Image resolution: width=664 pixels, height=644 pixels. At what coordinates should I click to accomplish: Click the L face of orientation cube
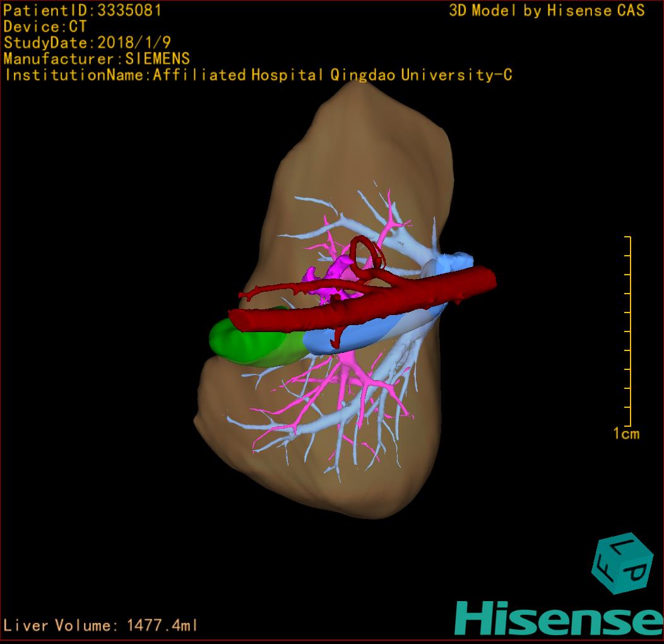pyautogui.click(x=625, y=547)
